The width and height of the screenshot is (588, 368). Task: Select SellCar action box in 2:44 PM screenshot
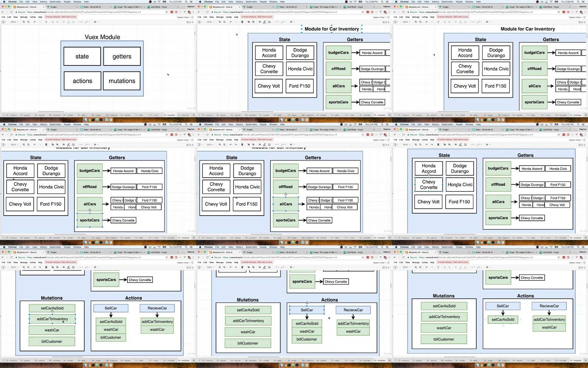click(x=307, y=310)
